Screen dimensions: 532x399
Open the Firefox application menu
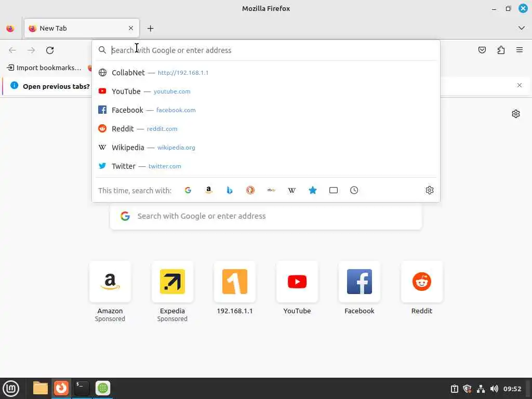[x=520, y=50]
